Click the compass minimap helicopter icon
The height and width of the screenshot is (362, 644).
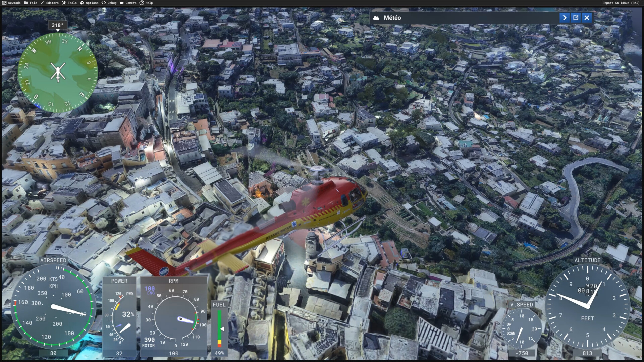pos(58,72)
